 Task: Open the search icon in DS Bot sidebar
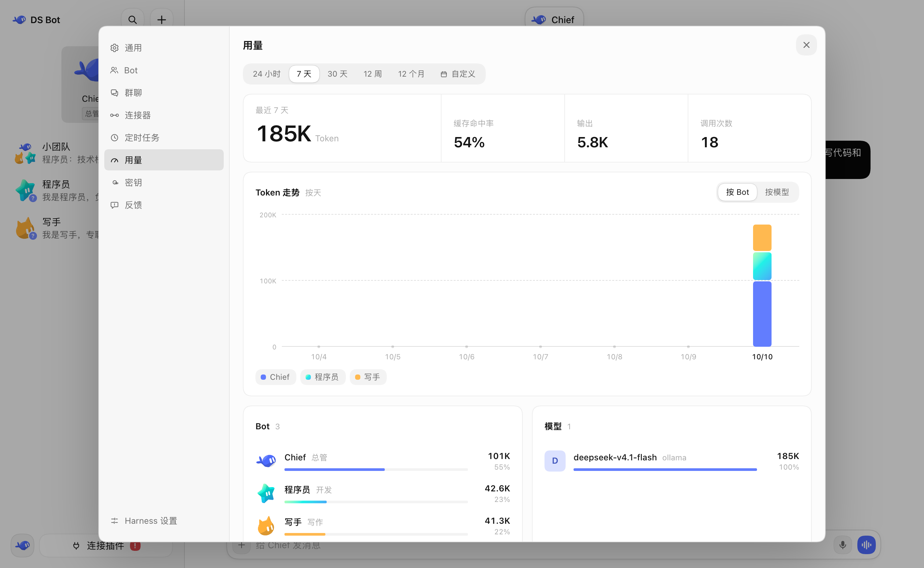[132, 19]
